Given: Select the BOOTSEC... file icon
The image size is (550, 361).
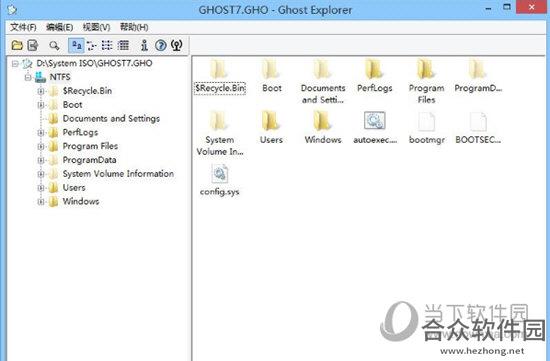Looking at the screenshot, I should click(x=478, y=122).
